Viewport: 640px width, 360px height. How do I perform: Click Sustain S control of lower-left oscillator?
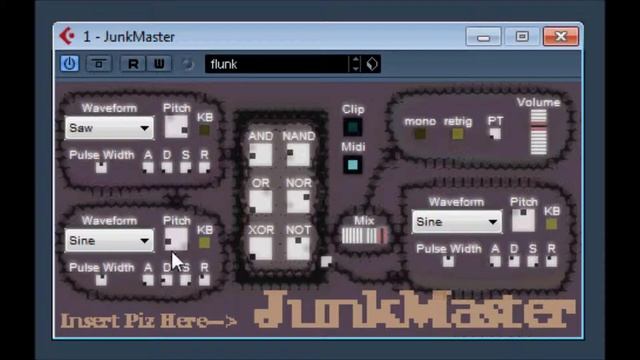tap(185, 280)
